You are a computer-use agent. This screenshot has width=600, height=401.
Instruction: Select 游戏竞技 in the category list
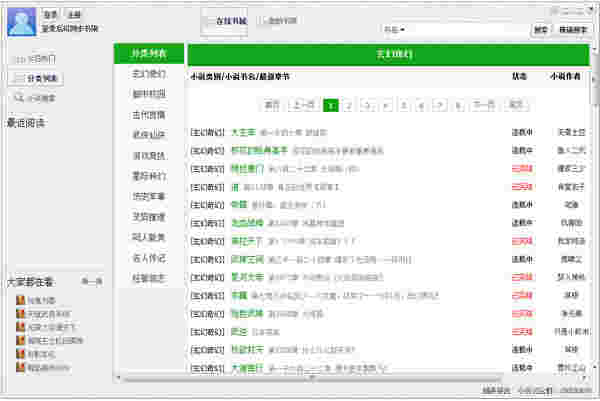[x=149, y=156]
